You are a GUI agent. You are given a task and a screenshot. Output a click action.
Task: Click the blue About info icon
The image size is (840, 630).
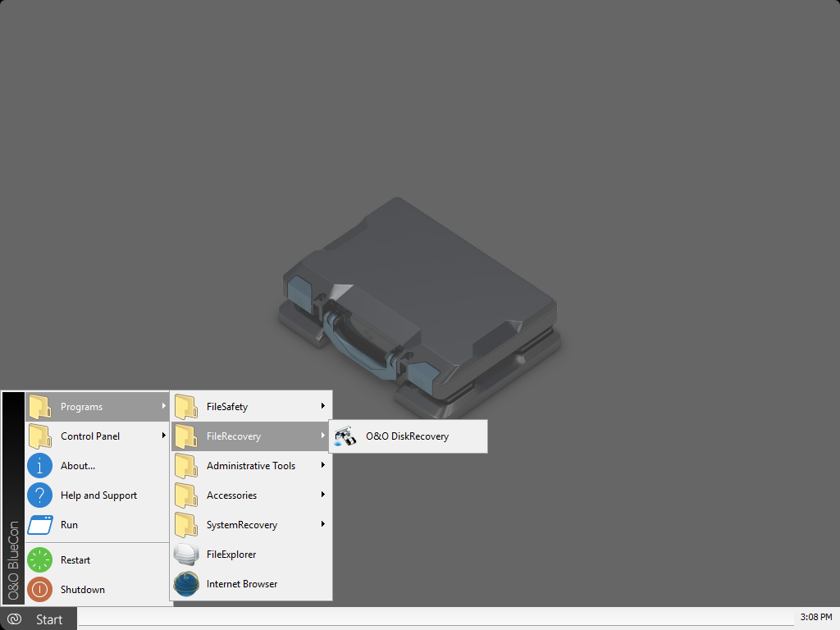tap(39, 466)
